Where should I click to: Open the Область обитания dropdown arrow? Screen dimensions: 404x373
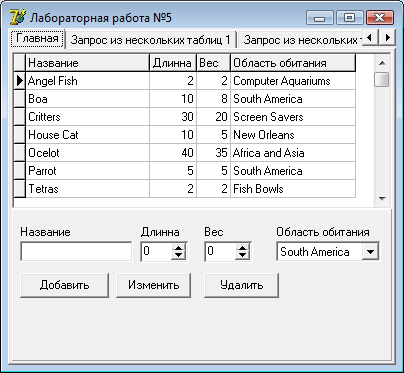pyautogui.click(x=370, y=252)
